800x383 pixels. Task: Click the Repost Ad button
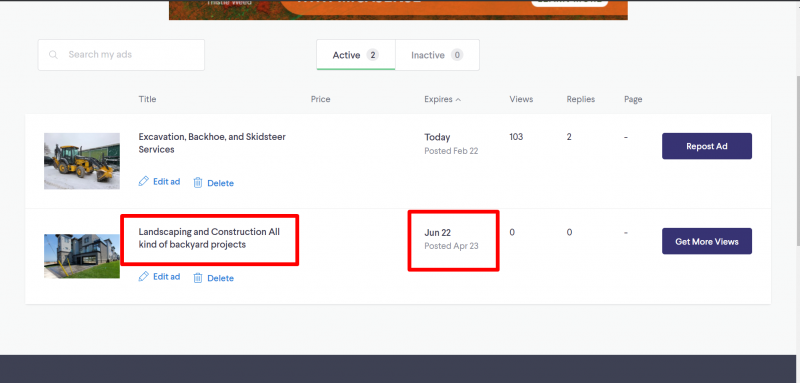[707, 146]
